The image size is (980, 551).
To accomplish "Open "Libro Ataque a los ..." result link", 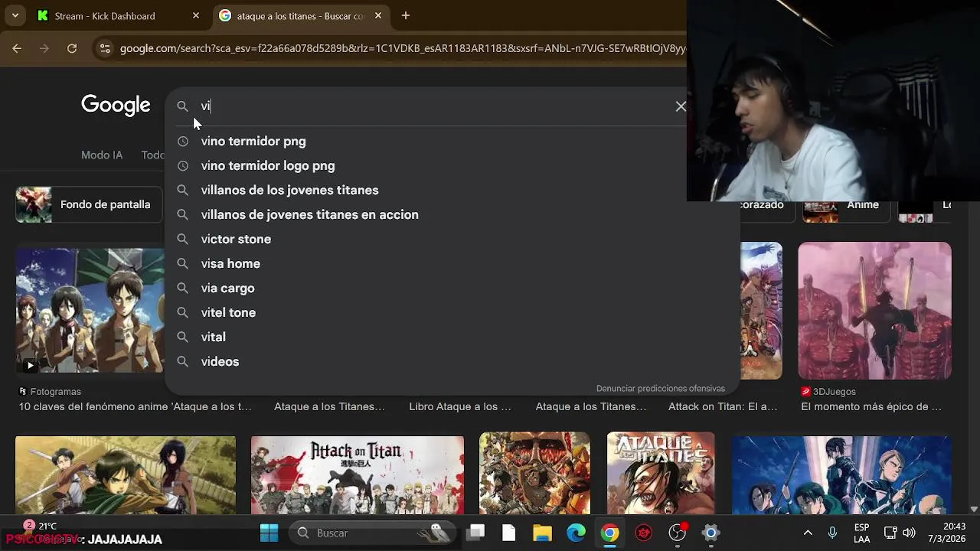I will pos(460,406).
